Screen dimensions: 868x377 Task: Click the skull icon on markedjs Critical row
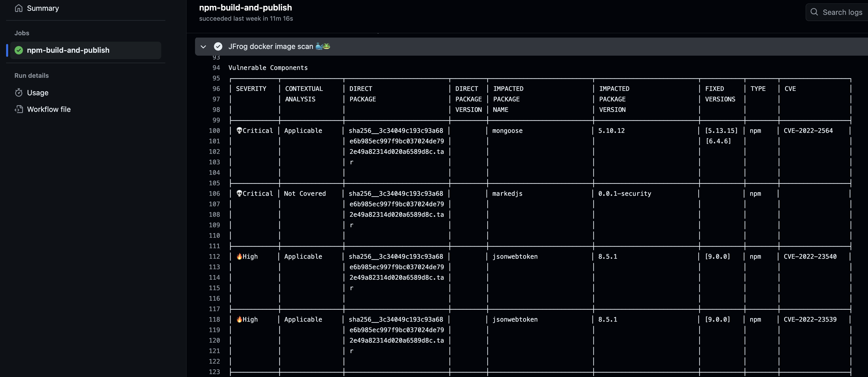pyautogui.click(x=239, y=193)
